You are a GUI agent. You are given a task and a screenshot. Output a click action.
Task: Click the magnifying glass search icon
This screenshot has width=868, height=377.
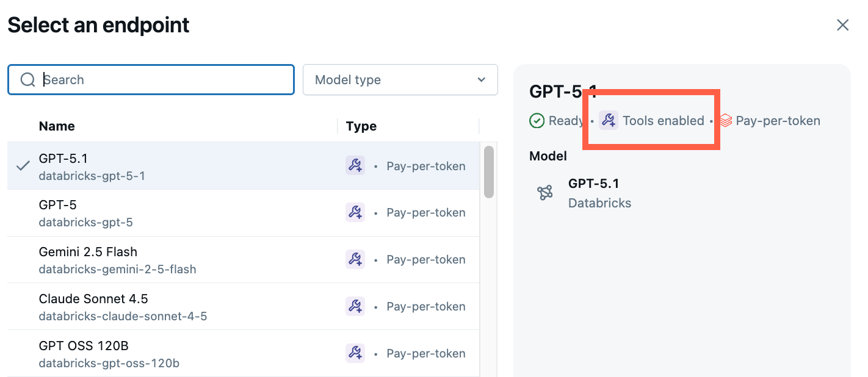click(27, 79)
